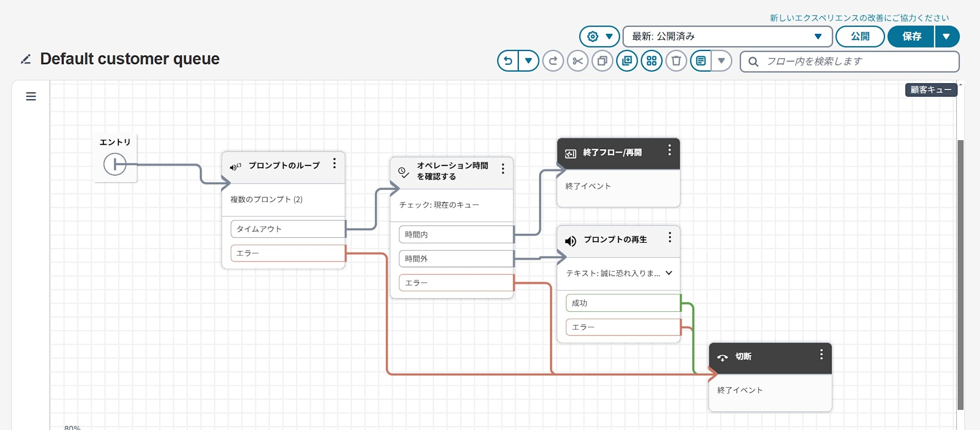Click エラー branch in プロンプトの再生 block
The height and width of the screenshot is (430, 980).
click(x=623, y=327)
